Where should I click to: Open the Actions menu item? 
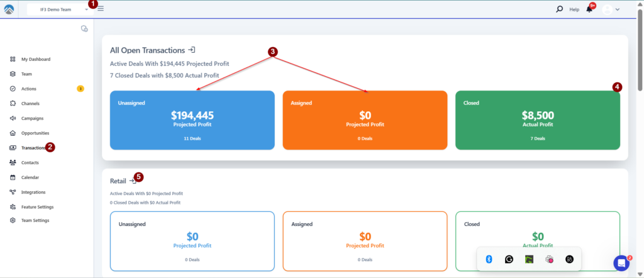click(x=29, y=89)
